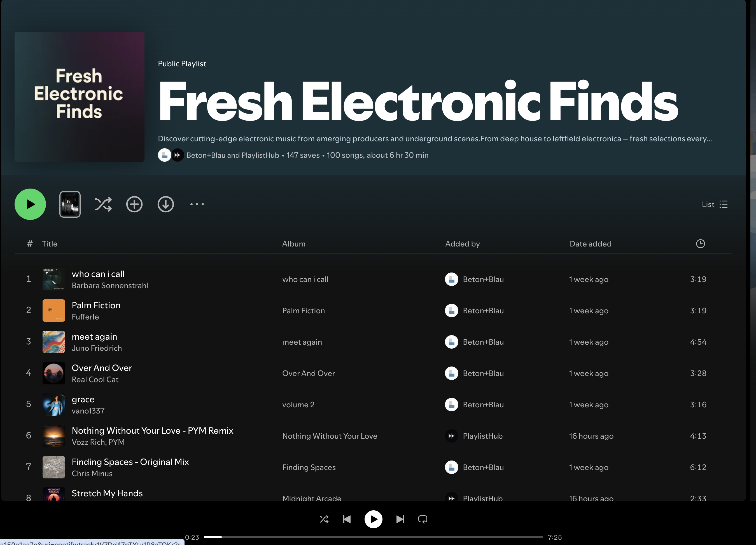Seek along the playback progress bar

click(x=373, y=537)
